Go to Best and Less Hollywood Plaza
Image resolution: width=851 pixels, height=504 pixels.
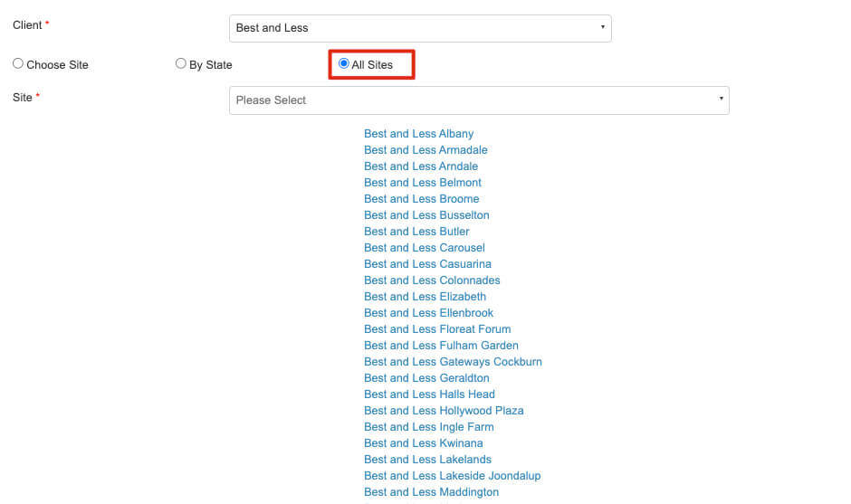[x=444, y=410]
